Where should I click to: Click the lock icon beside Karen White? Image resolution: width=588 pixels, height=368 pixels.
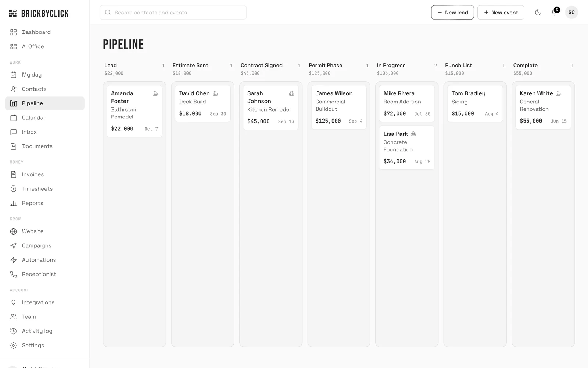[x=558, y=93]
